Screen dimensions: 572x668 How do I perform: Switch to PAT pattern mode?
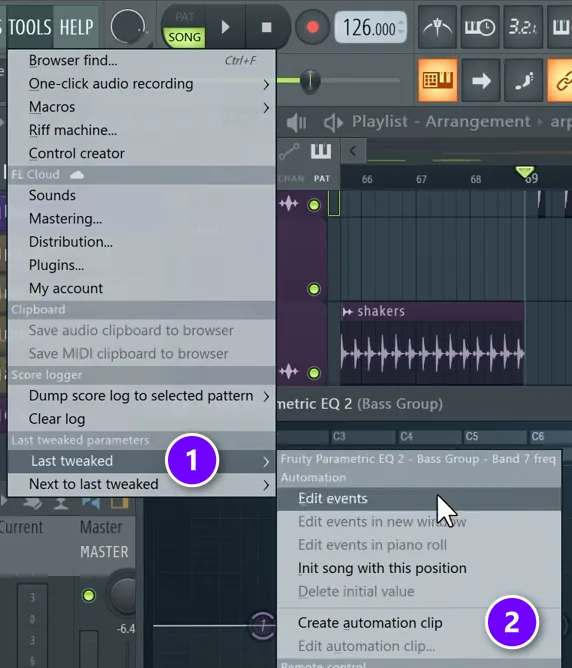(184, 17)
